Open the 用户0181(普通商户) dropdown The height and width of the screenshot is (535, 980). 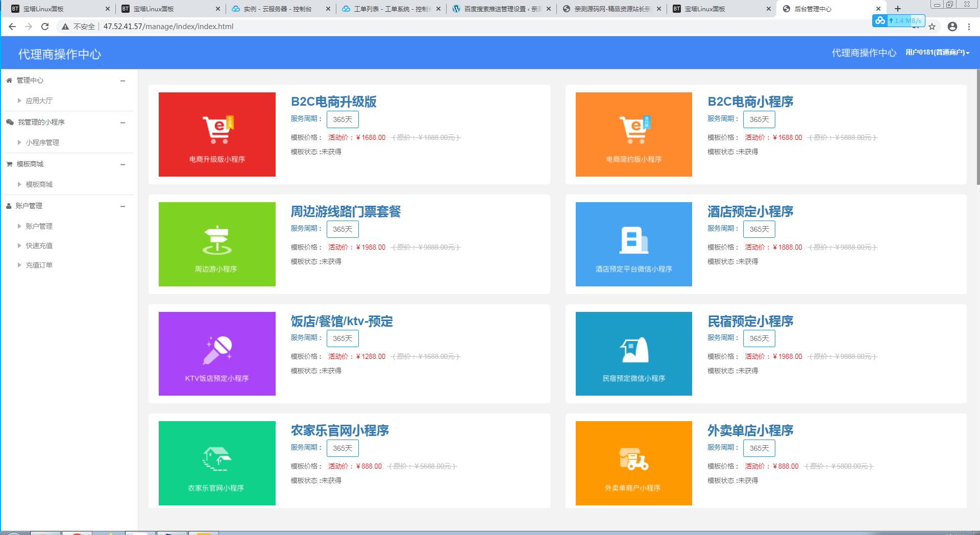938,53
